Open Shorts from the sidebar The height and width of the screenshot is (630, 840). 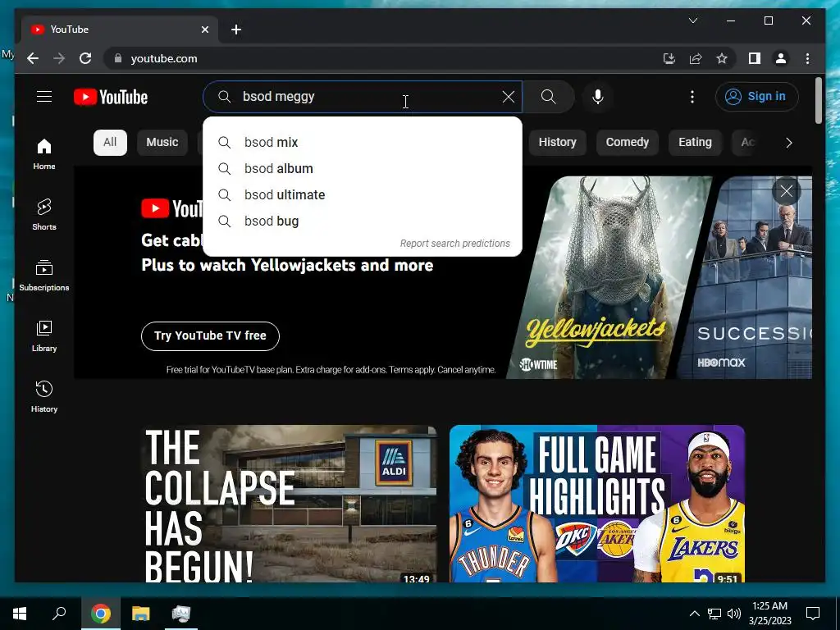tap(44, 215)
